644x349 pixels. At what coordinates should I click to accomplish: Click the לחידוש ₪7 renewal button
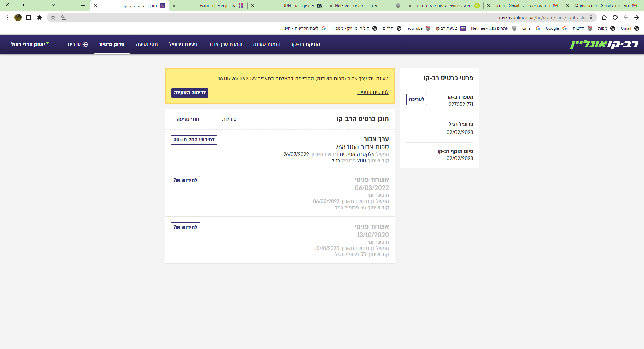[185, 180]
